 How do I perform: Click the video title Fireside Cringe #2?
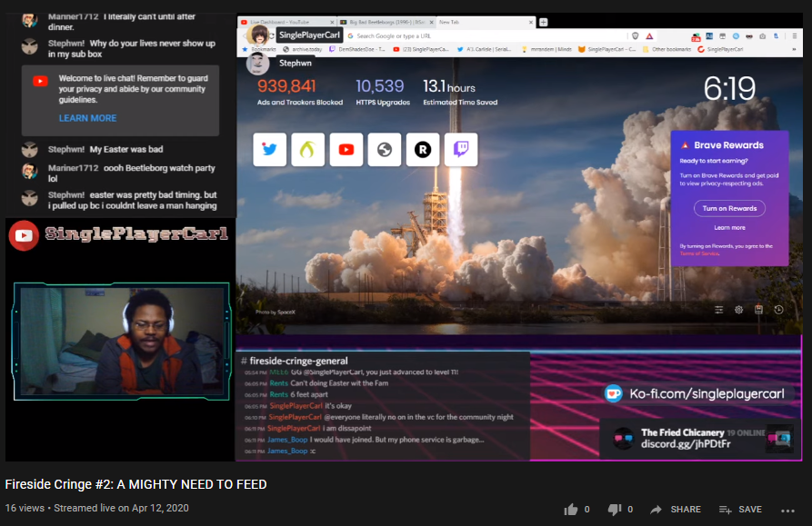135,484
